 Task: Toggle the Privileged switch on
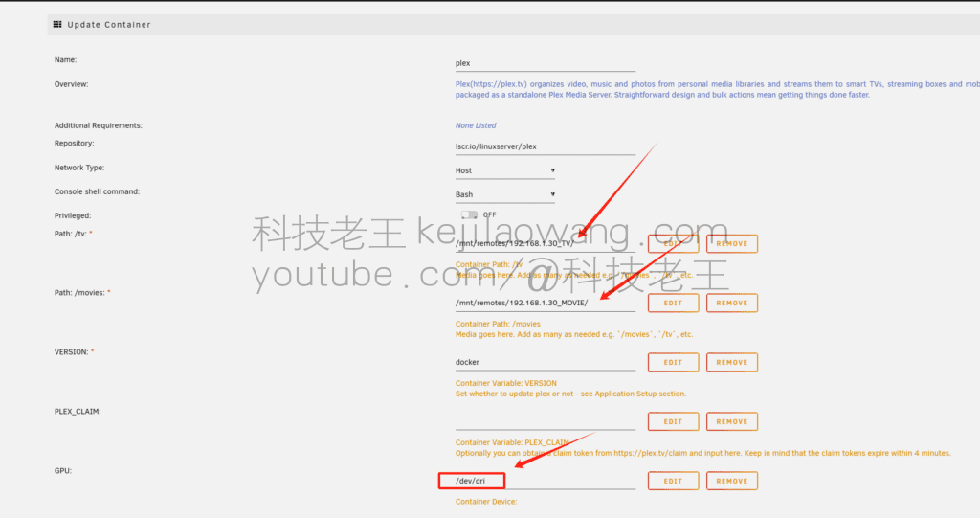coord(469,214)
